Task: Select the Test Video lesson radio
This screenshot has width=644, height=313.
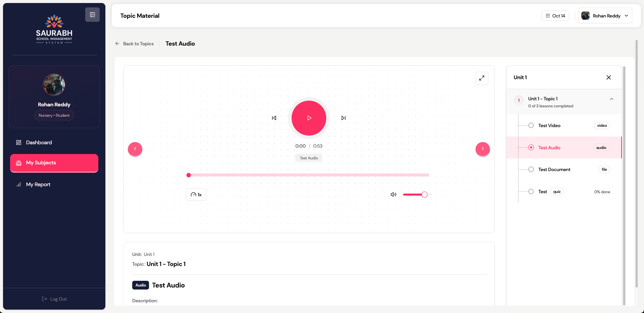Action: pyautogui.click(x=531, y=125)
